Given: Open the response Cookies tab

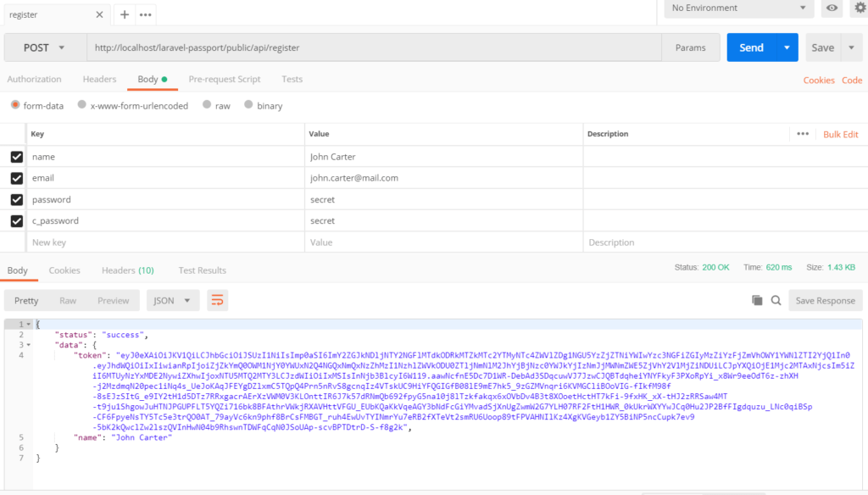Looking at the screenshot, I should click(x=64, y=270).
